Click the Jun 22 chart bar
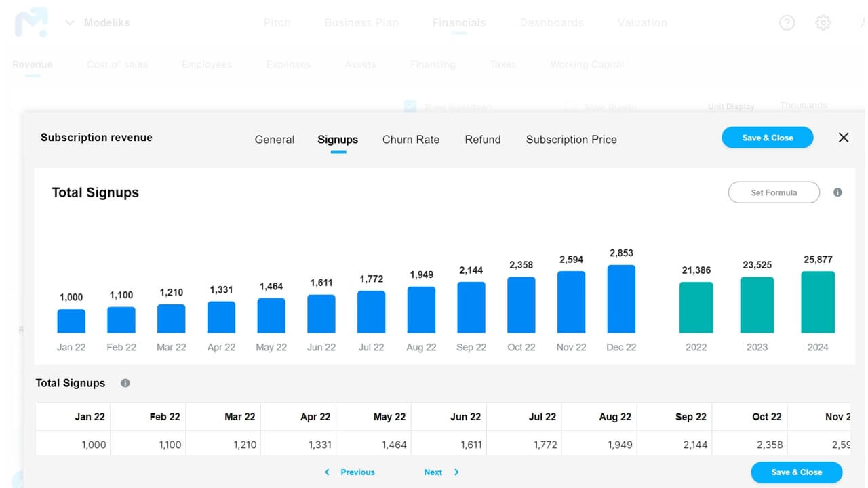 (x=321, y=314)
